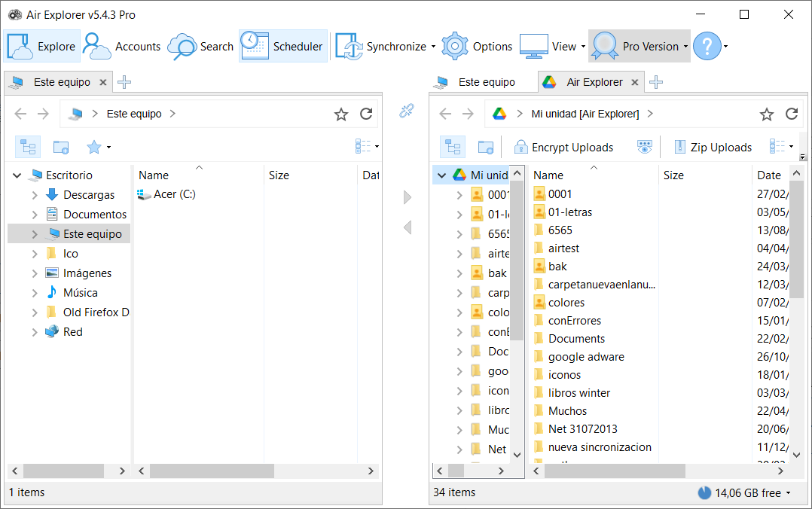Create new folder in left pane

pyautogui.click(x=61, y=147)
